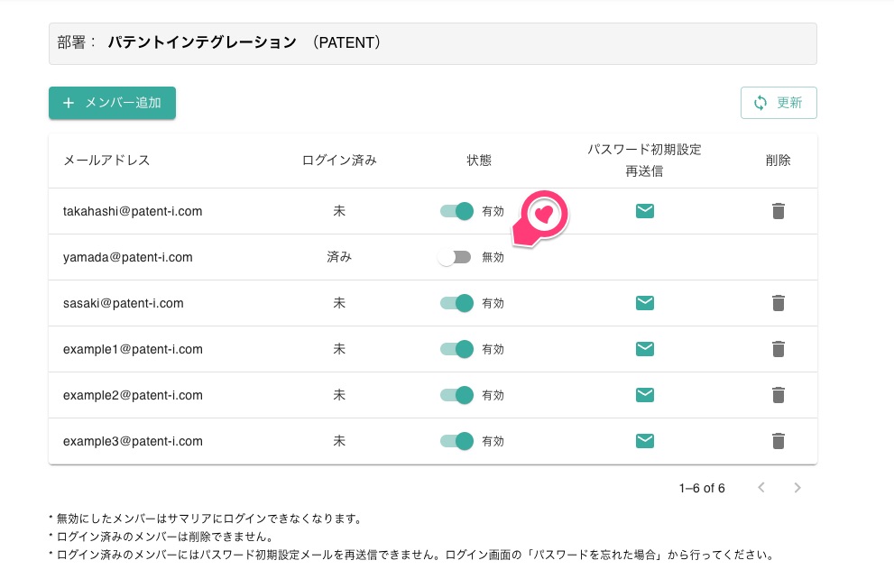Click the refresh arrows icon in 更新
Screen dimensions: 894x588
(x=760, y=103)
